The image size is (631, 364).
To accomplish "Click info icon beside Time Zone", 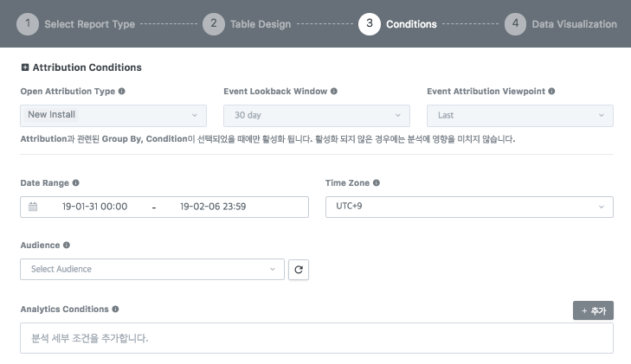I will [377, 182].
